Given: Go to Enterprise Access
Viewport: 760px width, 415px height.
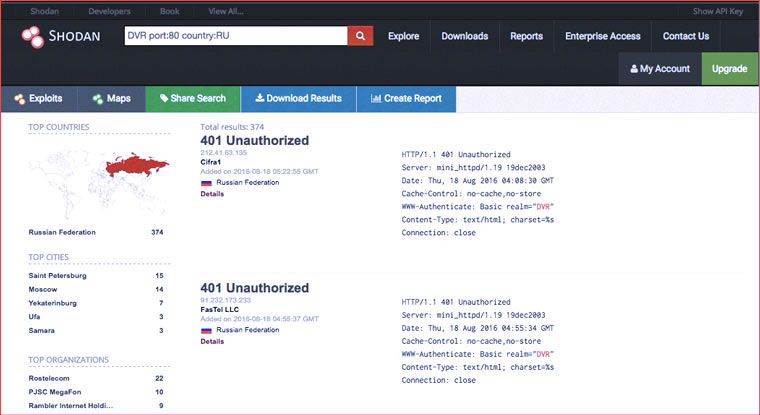Looking at the screenshot, I should tap(602, 36).
